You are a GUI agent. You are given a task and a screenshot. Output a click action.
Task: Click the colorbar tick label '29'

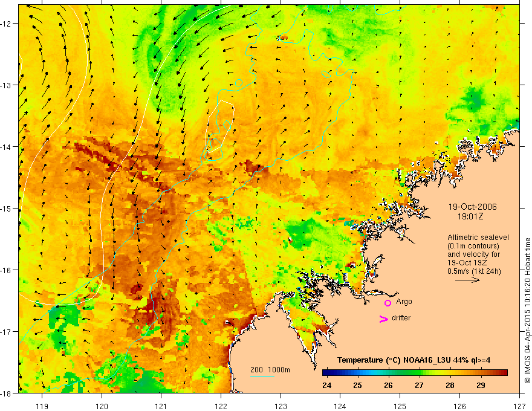pyautogui.click(x=481, y=385)
